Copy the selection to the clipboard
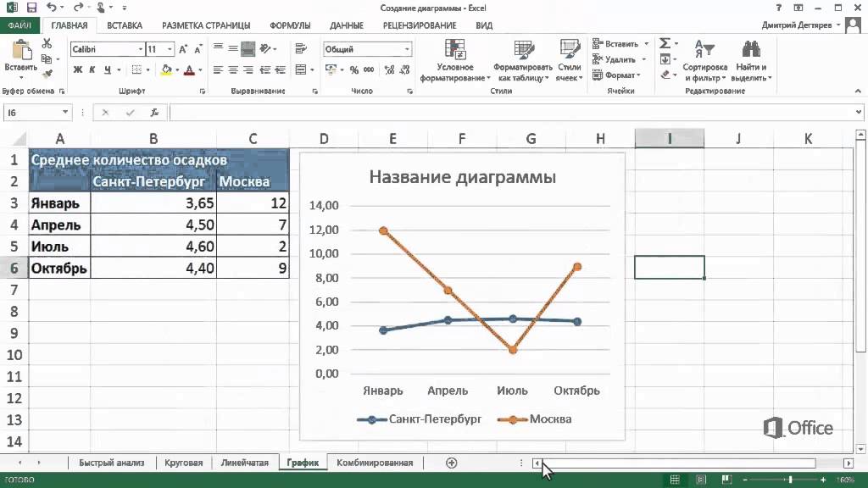This screenshot has width=868, height=488. (47, 58)
